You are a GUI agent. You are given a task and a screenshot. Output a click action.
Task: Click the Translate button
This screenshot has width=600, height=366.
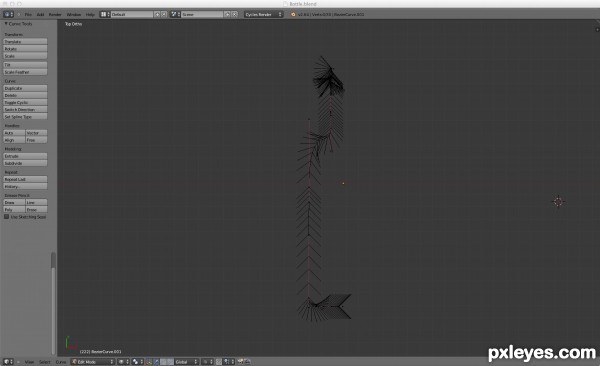coord(25,41)
